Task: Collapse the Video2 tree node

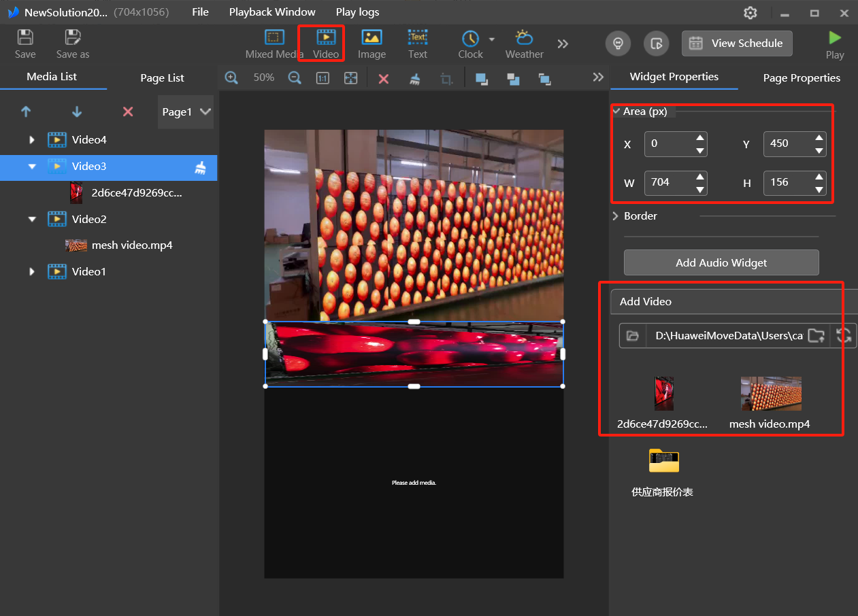Action: tap(31, 220)
